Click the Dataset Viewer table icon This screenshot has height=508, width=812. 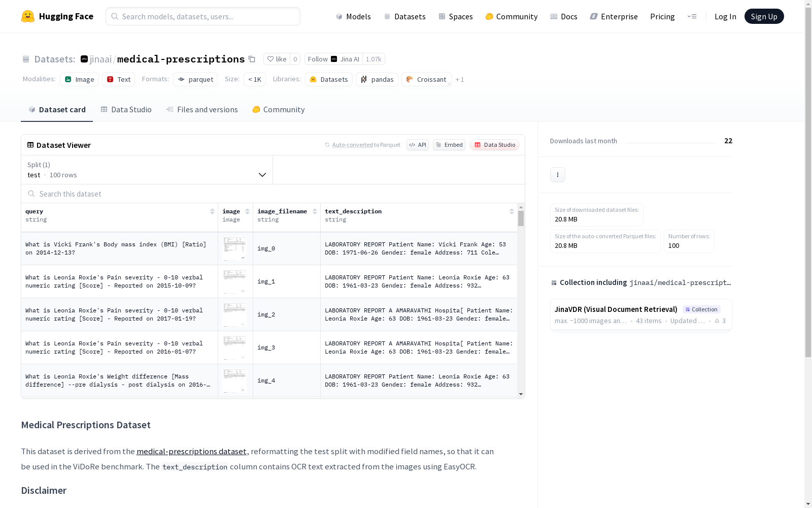click(30, 145)
